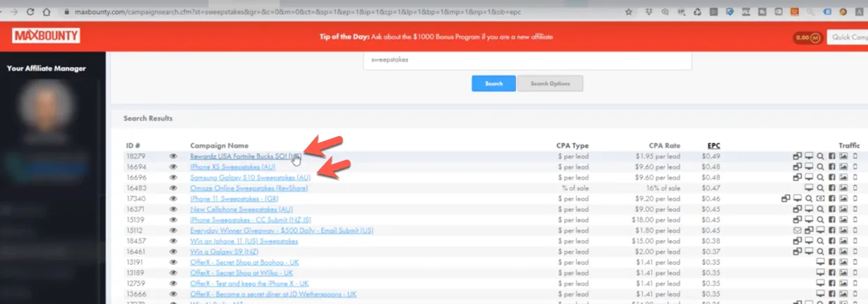Viewport: 868px width, 304px height.
Task: Click the 0.00 balance badge
Action: tap(807, 38)
